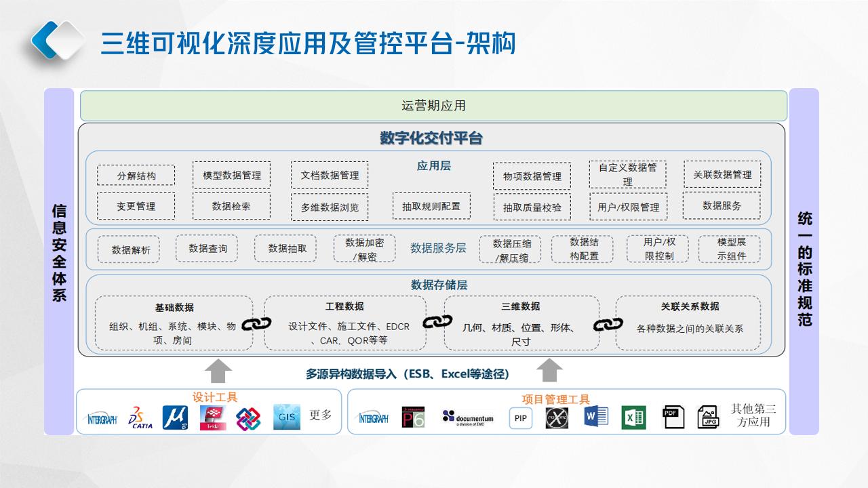This screenshot has height=488, width=868.
Task: Choose the 模型展示组件 box
Action: pos(730,249)
